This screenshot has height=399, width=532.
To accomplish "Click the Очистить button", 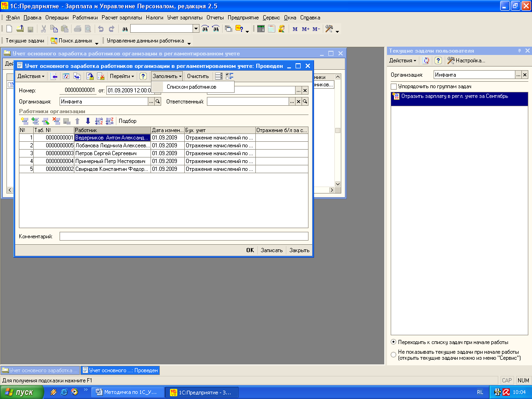I will pyautogui.click(x=198, y=76).
